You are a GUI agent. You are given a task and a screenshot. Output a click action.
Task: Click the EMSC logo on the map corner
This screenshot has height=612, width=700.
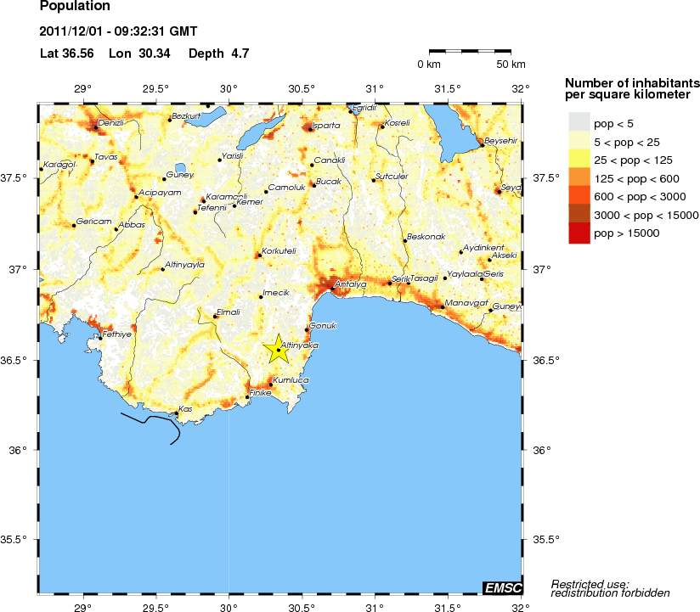[x=502, y=587]
